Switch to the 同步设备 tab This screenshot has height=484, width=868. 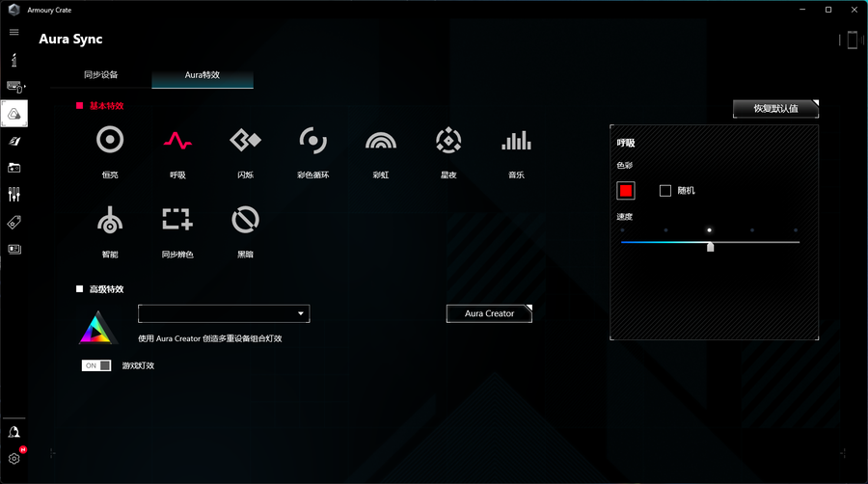101,75
